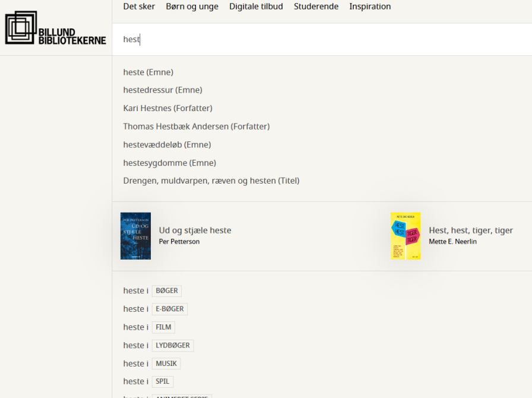This screenshot has width=532, height=398.
Task: Click the 'Ud og stjæle heste' book cover
Action: pyautogui.click(x=135, y=236)
